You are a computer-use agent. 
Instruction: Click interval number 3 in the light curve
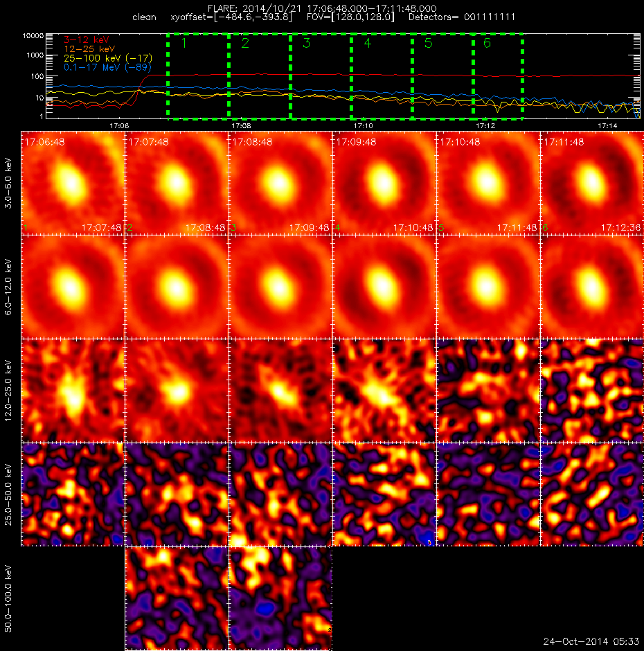point(307,43)
